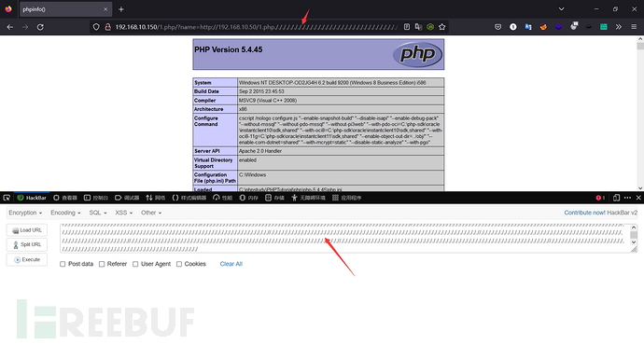Open the Contribute now! link
644x345 pixels.
(584, 213)
